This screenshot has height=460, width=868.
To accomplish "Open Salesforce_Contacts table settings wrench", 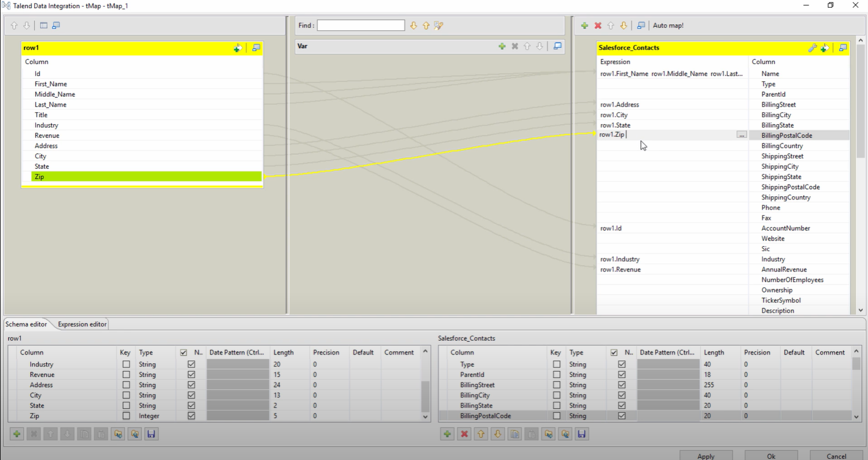I will (x=812, y=48).
